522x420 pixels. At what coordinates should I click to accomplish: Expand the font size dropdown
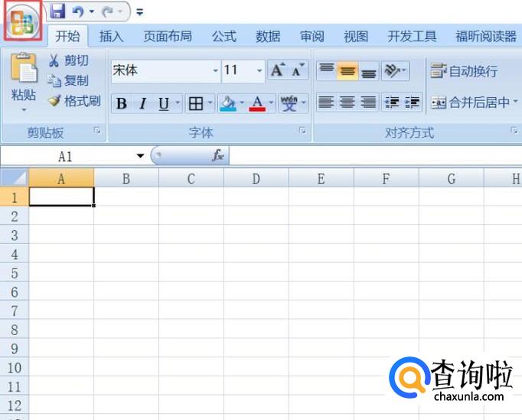point(259,71)
